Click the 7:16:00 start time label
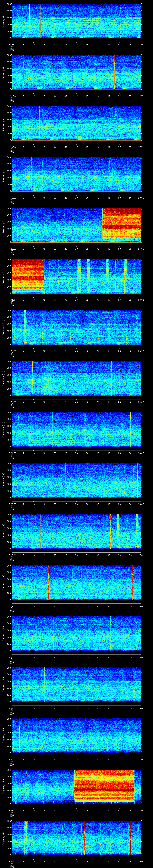 12,44
